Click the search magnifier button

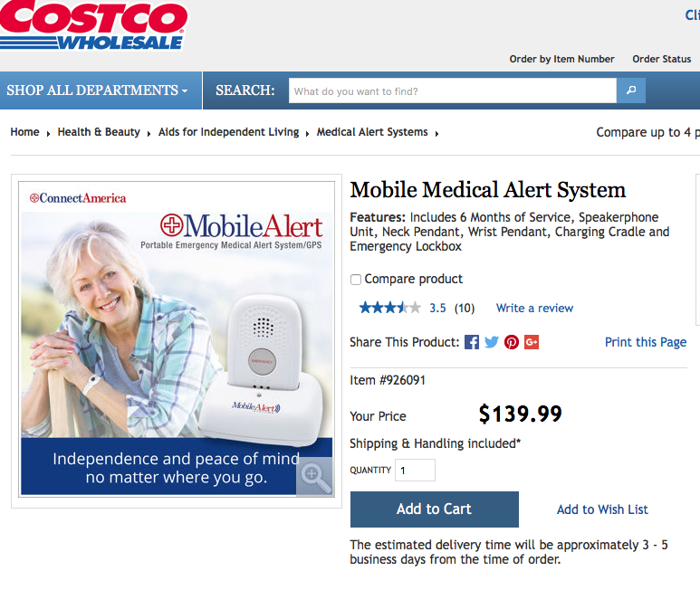pyautogui.click(x=630, y=90)
